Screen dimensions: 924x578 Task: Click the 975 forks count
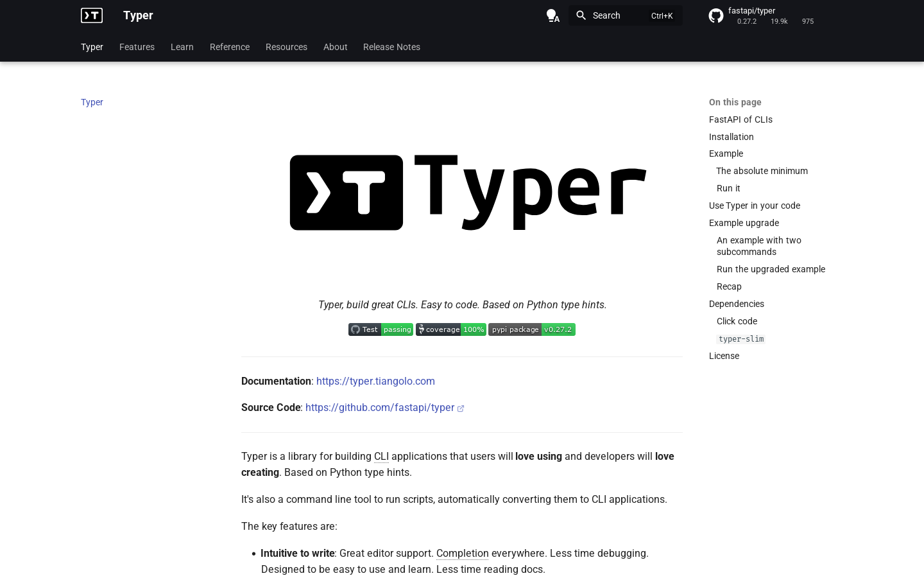click(808, 21)
